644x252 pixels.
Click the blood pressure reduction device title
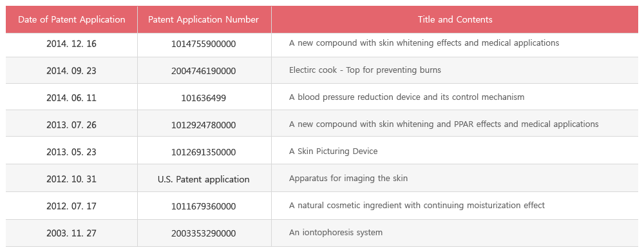point(406,97)
